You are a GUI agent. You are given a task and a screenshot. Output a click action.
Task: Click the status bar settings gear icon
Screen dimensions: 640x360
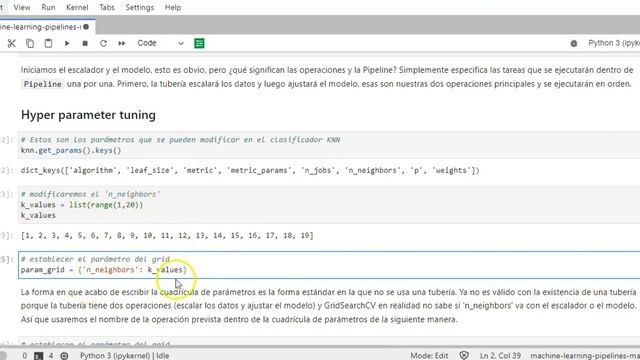coord(64,356)
